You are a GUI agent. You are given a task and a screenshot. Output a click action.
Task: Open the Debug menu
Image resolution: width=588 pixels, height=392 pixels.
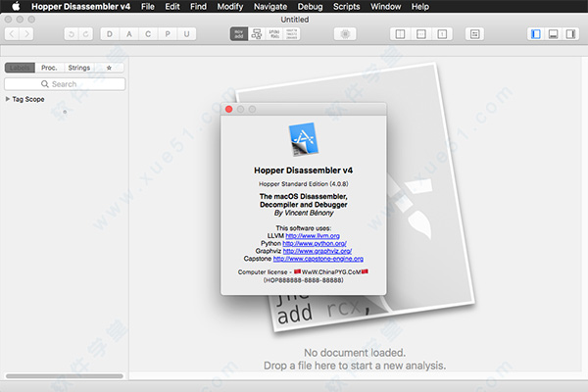[310, 7]
